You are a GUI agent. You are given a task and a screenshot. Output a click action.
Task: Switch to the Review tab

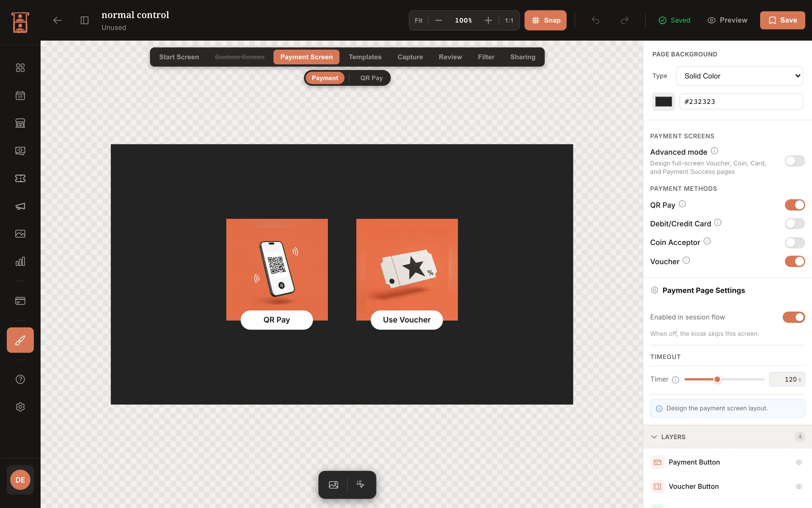point(450,57)
